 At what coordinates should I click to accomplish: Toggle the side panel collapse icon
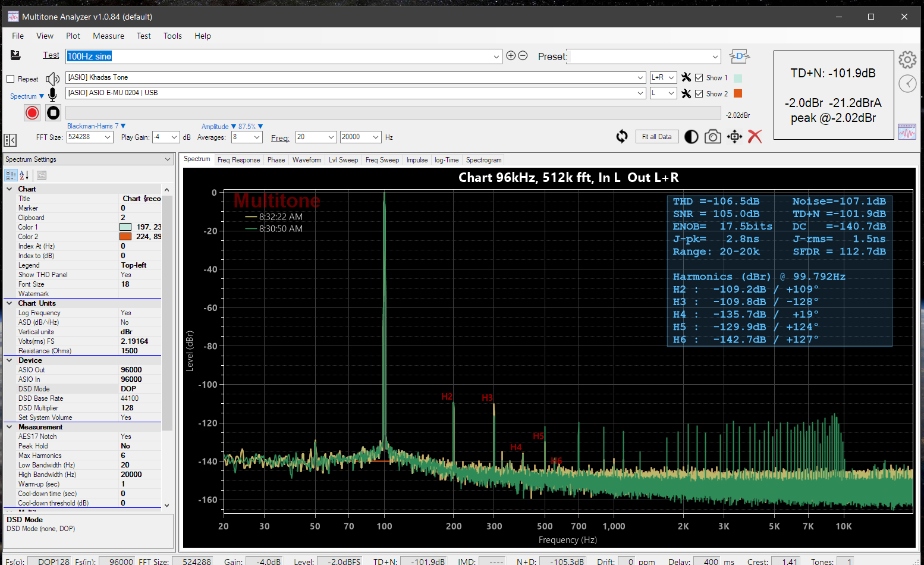point(10,140)
